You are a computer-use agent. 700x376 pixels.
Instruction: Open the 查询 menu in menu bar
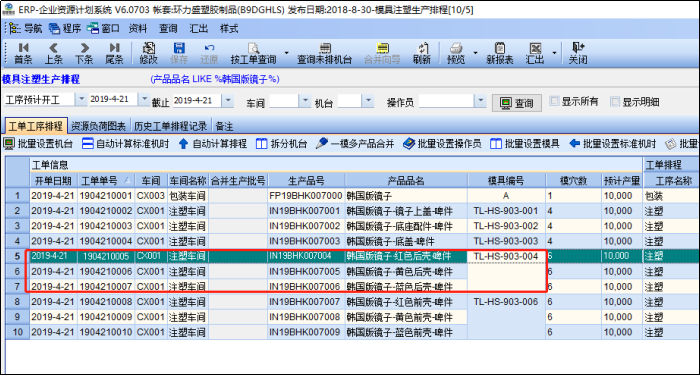168,29
